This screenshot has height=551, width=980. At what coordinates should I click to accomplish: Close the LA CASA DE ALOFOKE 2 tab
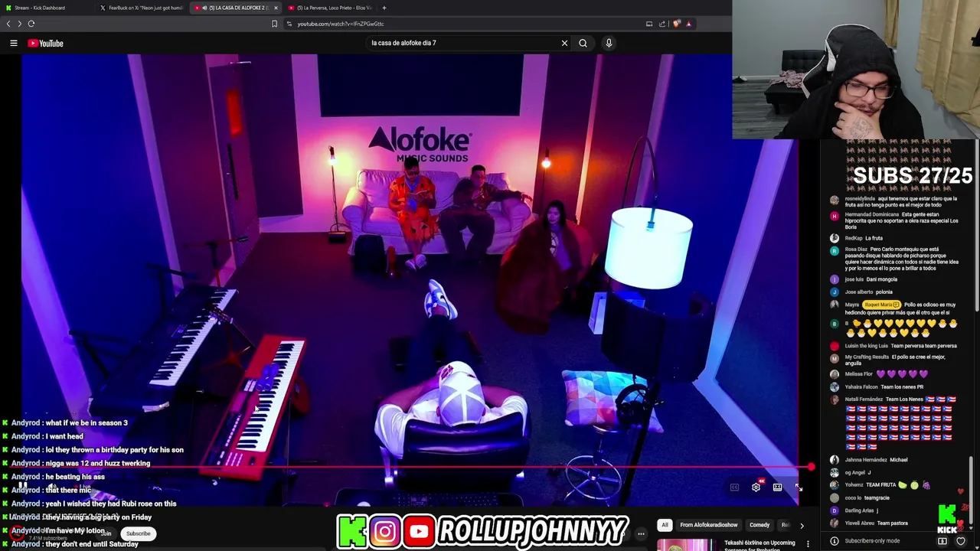pyautogui.click(x=276, y=8)
